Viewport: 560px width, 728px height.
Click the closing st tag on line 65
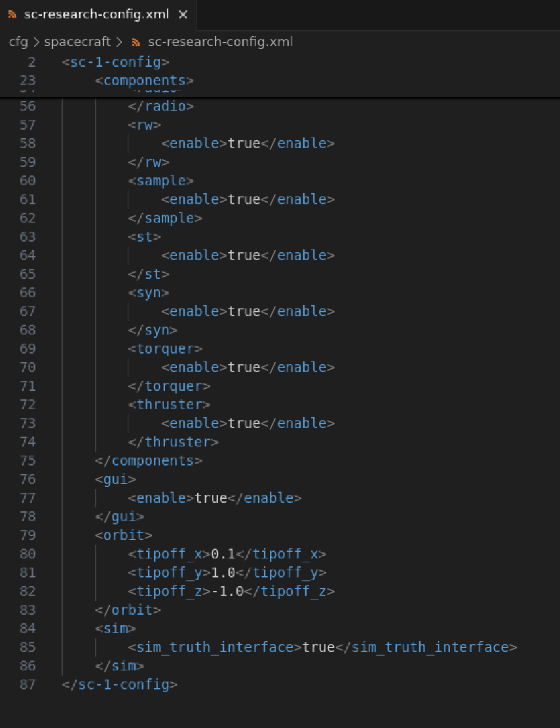pyautogui.click(x=149, y=274)
